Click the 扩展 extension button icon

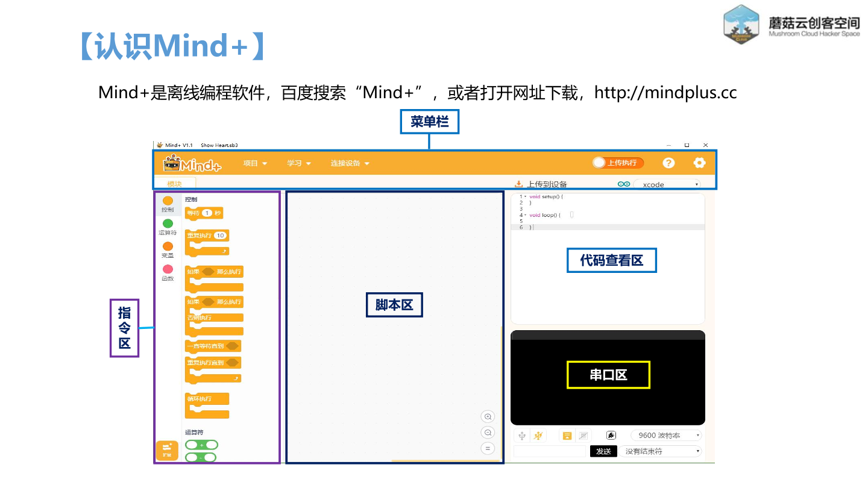(x=167, y=450)
